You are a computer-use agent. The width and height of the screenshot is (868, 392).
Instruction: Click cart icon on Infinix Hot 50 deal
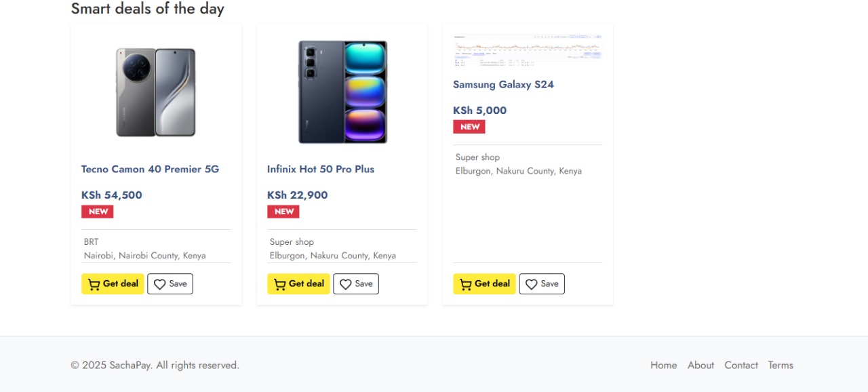280,284
